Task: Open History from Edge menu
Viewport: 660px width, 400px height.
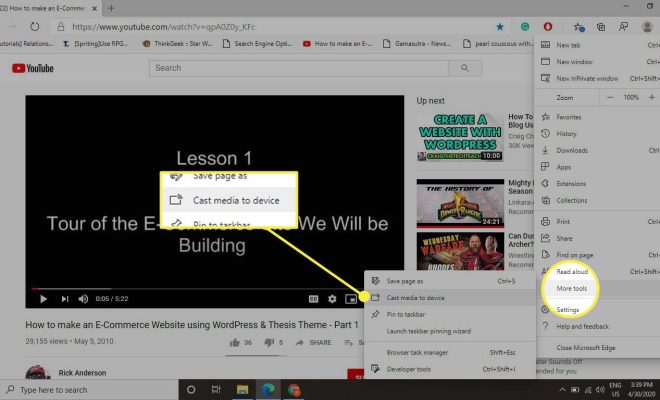Action: point(597,133)
